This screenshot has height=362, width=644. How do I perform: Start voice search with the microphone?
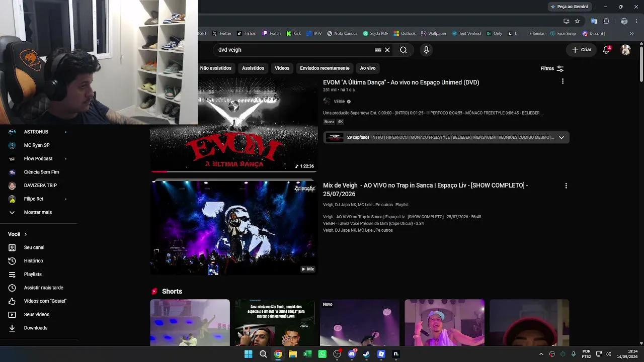[426, 50]
